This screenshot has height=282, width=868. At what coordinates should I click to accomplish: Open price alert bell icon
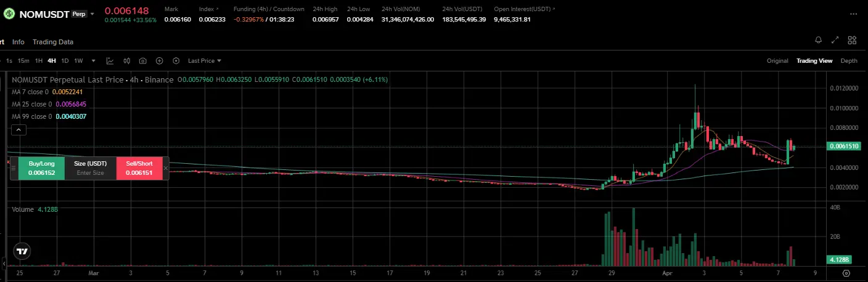(x=818, y=40)
